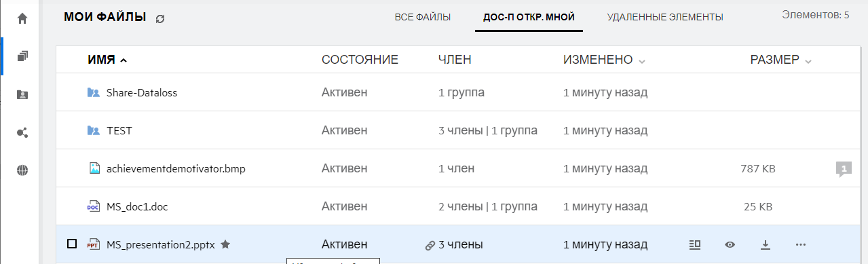Expand РАЗМЕР column sort chevron
The image size is (868, 264).
point(808,61)
